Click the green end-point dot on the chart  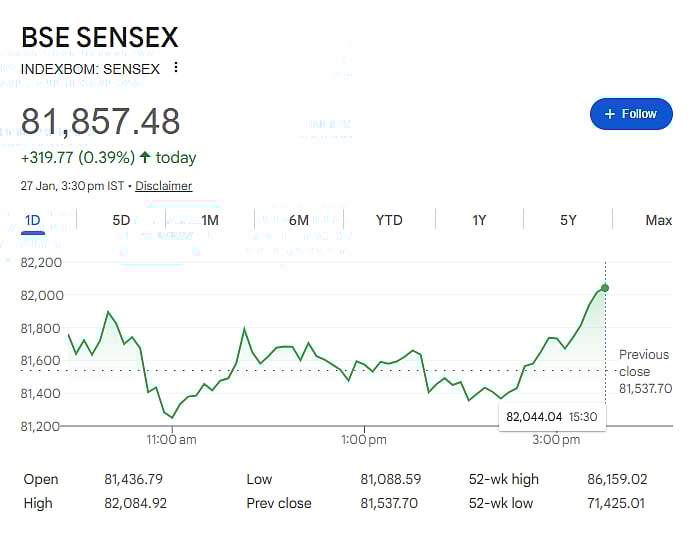605,288
